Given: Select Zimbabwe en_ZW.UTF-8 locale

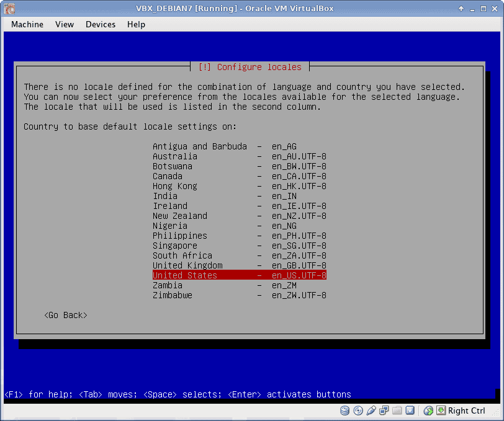Looking at the screenshot, I should (240, 295).
